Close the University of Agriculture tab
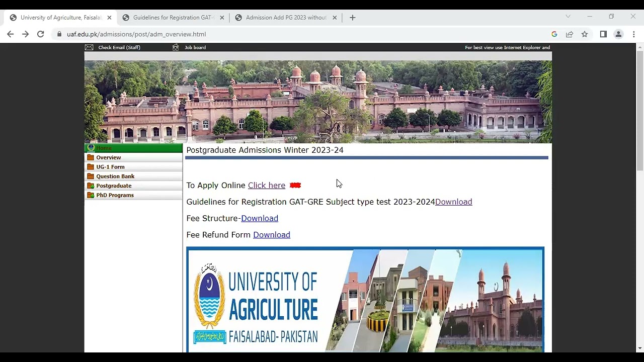This screenshot has height=362, width=644. (x=109, y=18)
